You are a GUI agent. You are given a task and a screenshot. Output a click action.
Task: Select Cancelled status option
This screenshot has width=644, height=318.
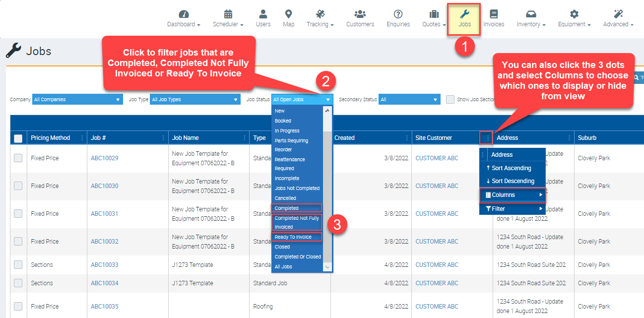tap(297, 198)
